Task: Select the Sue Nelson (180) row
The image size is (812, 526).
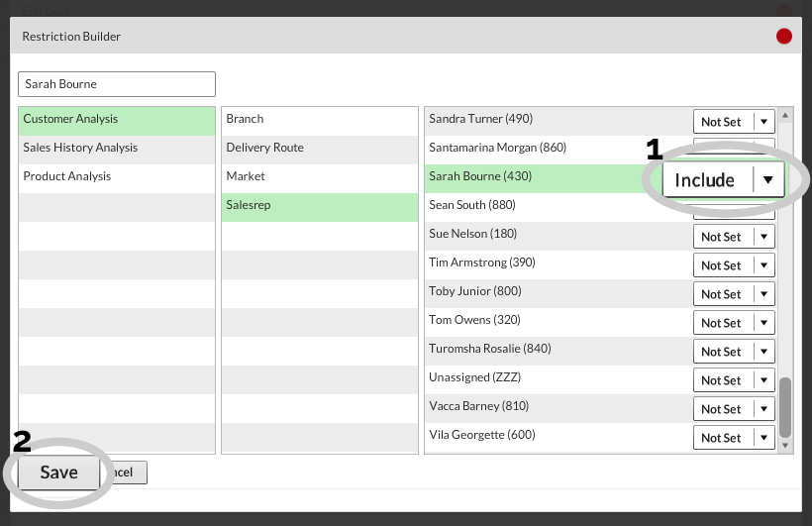Action: [x=601, y=237]
